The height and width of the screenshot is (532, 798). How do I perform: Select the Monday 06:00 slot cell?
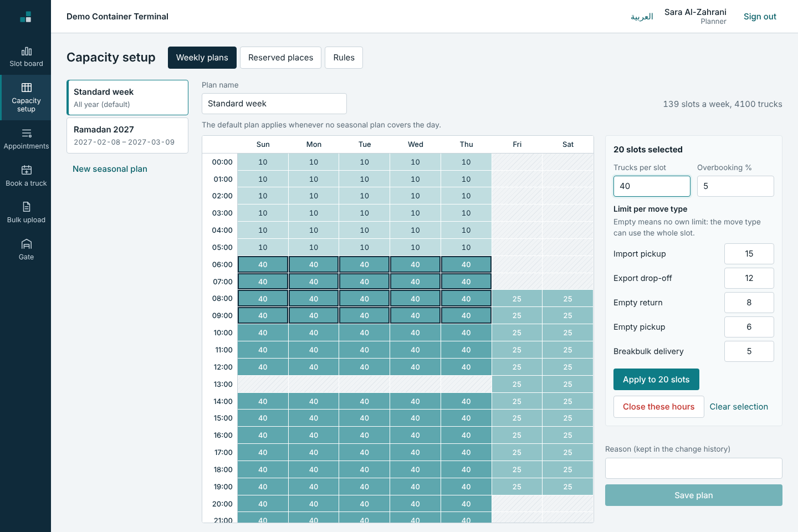tap(314, 264)
